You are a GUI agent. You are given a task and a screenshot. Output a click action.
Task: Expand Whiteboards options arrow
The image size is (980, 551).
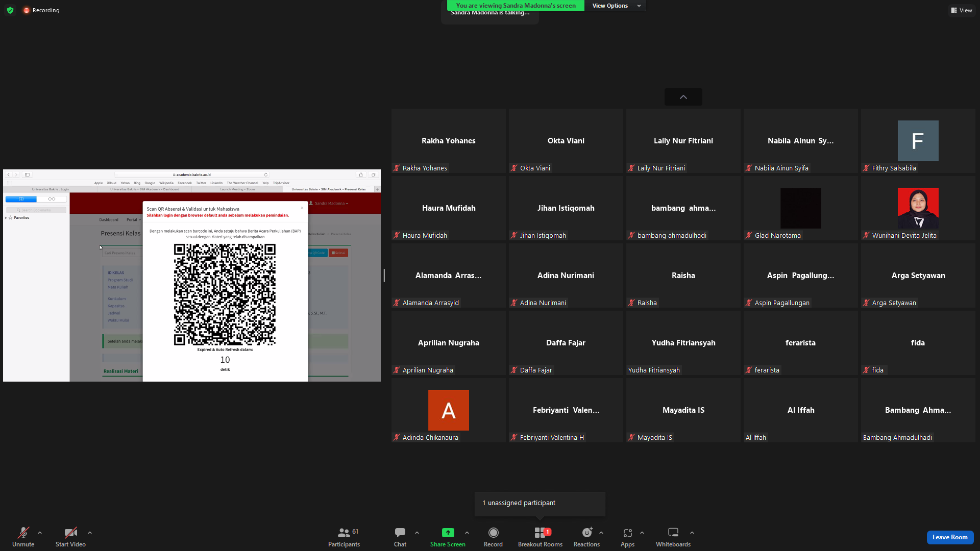(692, 533)
